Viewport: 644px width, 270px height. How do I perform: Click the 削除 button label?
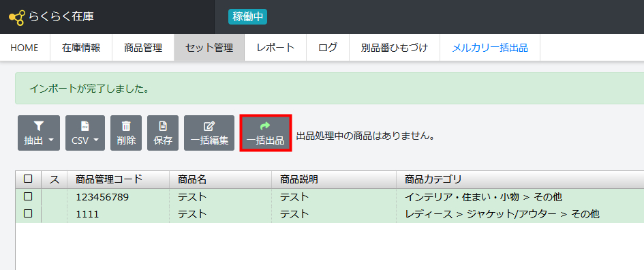tap(126, 140)
